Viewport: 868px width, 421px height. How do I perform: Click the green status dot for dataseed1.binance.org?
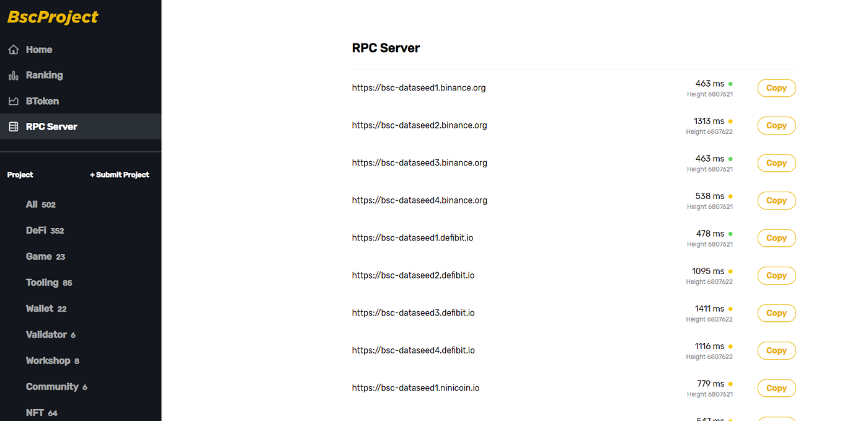(x=730, y=84)
